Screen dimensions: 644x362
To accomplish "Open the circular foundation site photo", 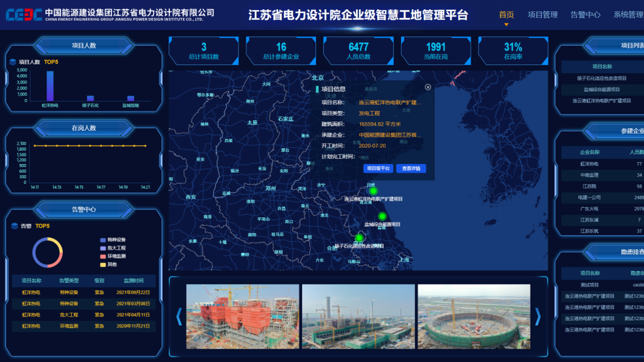I will (474, 316).
